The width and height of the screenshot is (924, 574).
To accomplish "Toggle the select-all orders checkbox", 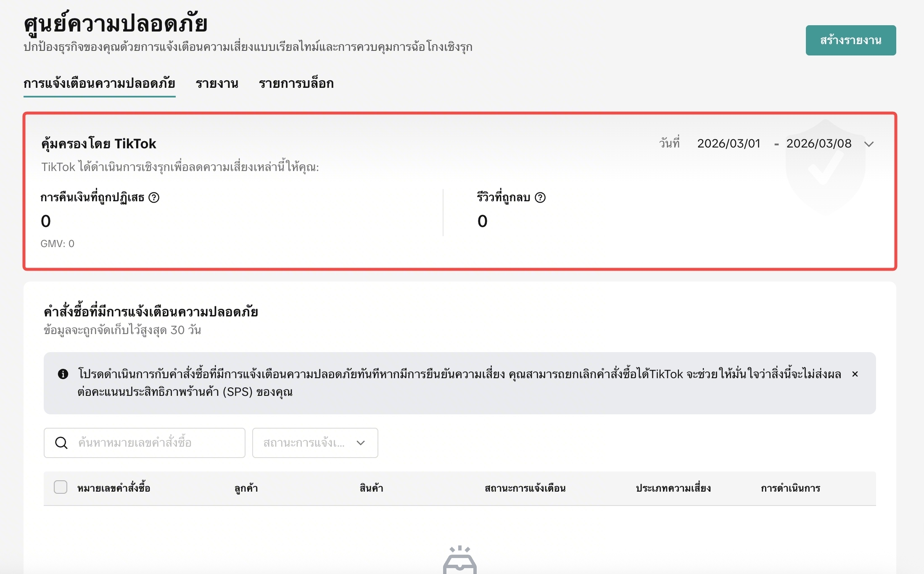I will click(61, 487).
